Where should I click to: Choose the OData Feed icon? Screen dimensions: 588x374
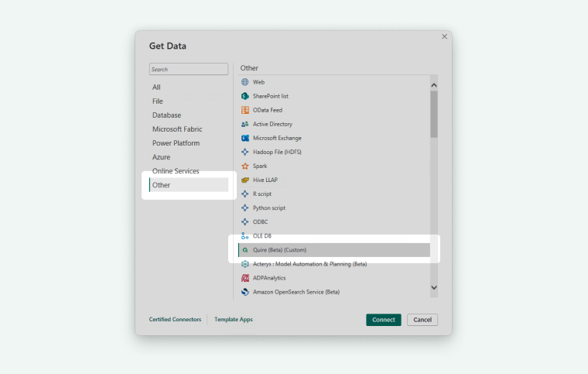245,110
